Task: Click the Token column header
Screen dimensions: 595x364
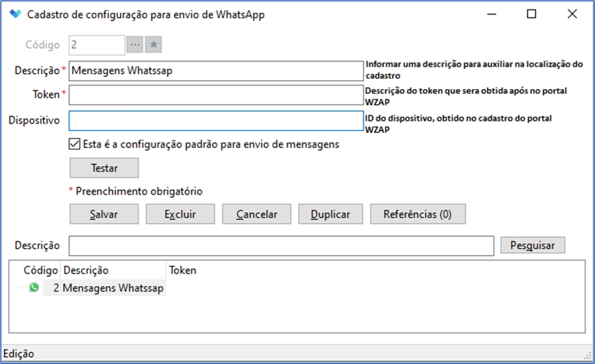Action: tap(183, 270)
